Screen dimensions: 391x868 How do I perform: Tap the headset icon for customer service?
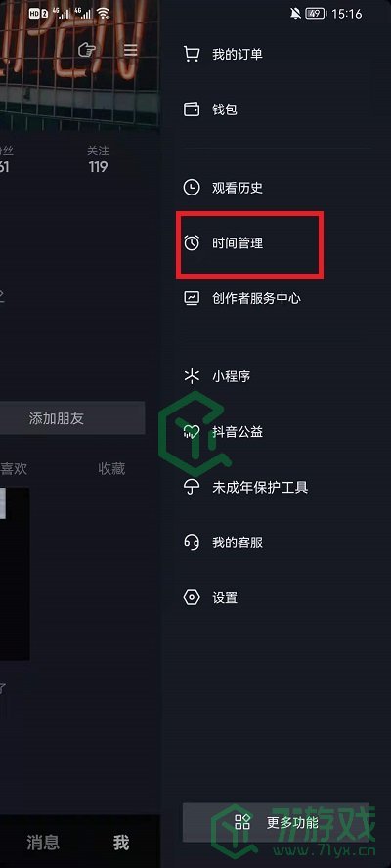(x=191, y=542)
